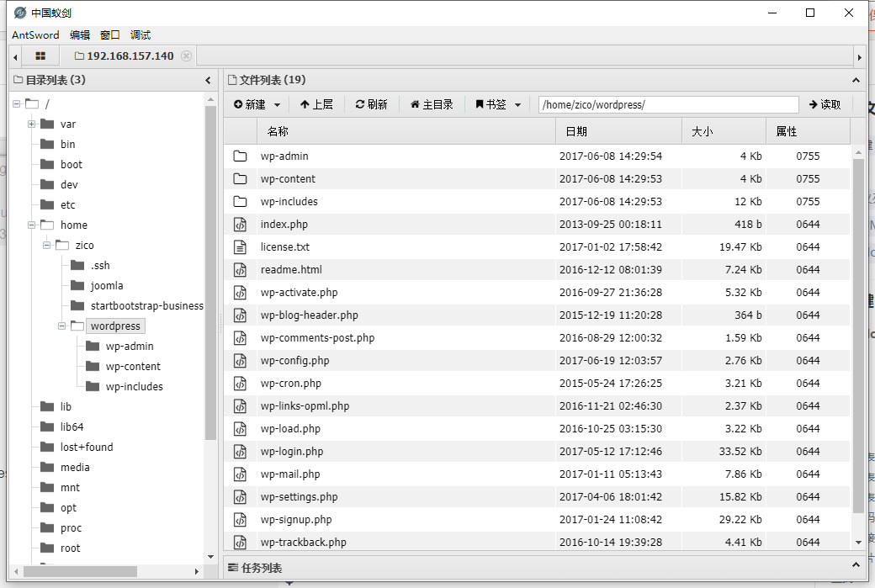
Task: Click the 新建 dropdown button
Action: 257,104
